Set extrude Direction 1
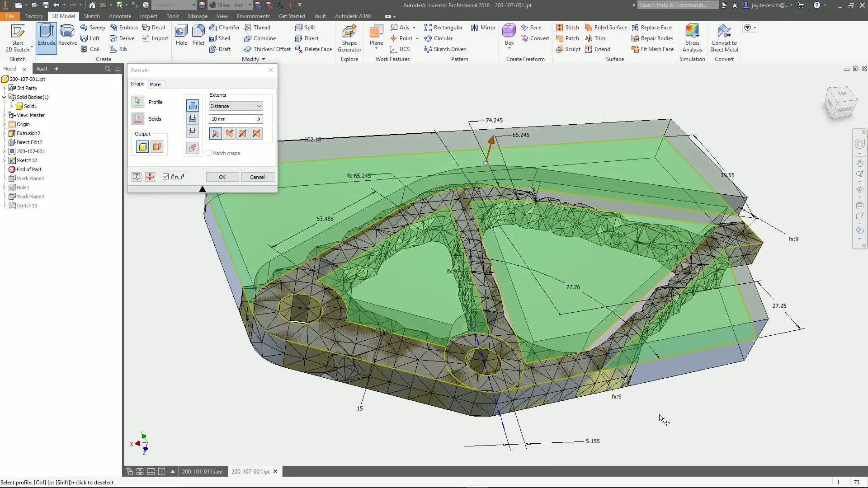868x488 pixels. click(x=216, y=133)
